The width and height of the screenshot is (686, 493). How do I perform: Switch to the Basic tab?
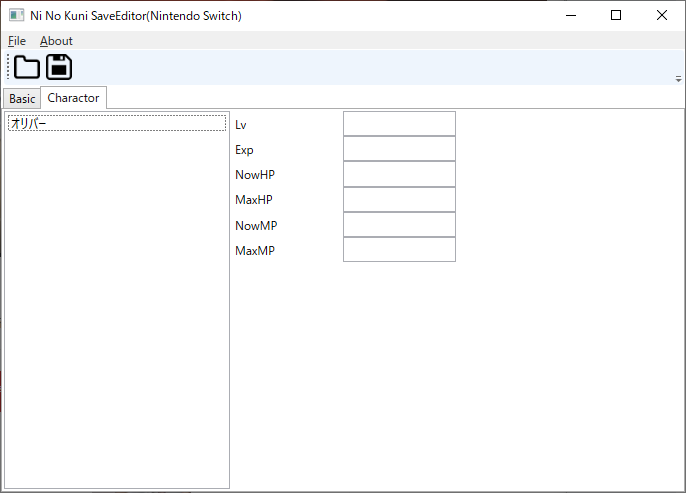pyautogui.click(x=22, y=98)
